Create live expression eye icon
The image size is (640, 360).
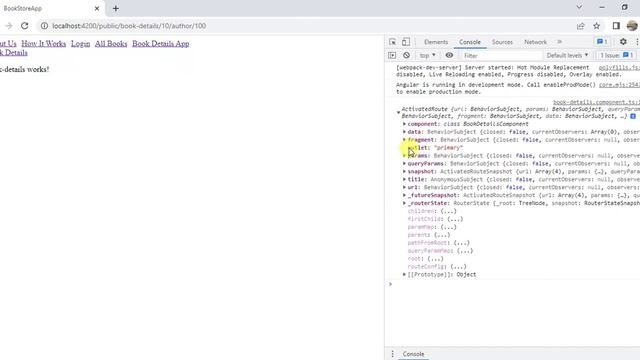click(449, 55)
